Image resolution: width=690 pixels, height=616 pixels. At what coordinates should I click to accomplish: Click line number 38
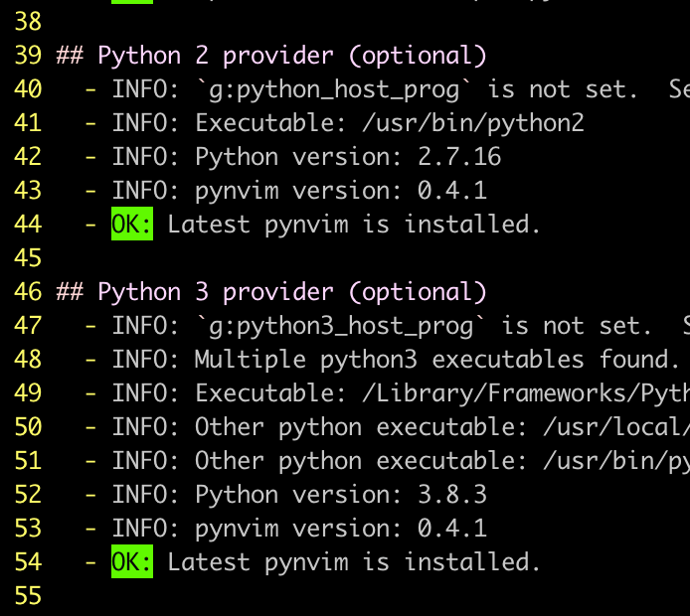click(28, 22)
